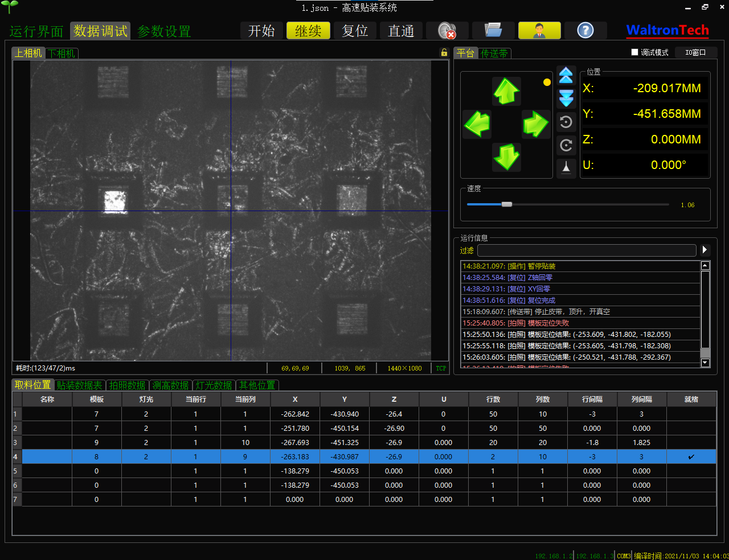Screen dimensions: 729x560
Task: Expand filter options with the arrow button
Action: 705,250
